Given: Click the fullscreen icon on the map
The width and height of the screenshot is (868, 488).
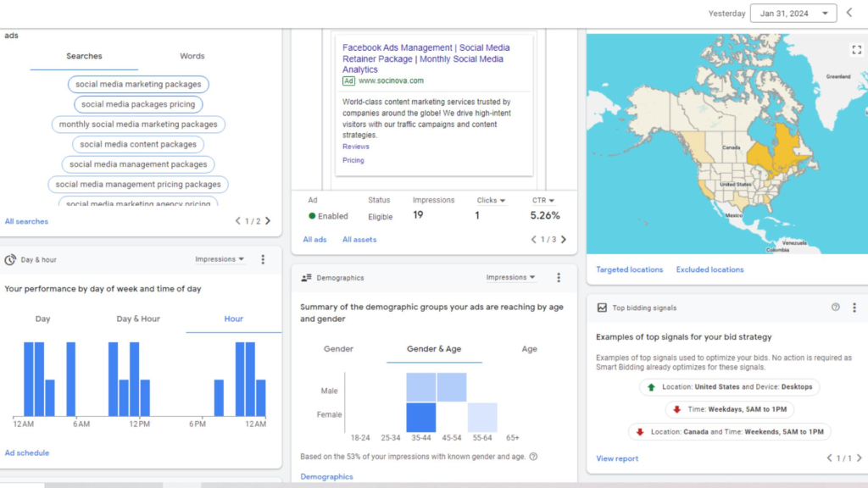Looking at the screenshot, I should [855, 49].
